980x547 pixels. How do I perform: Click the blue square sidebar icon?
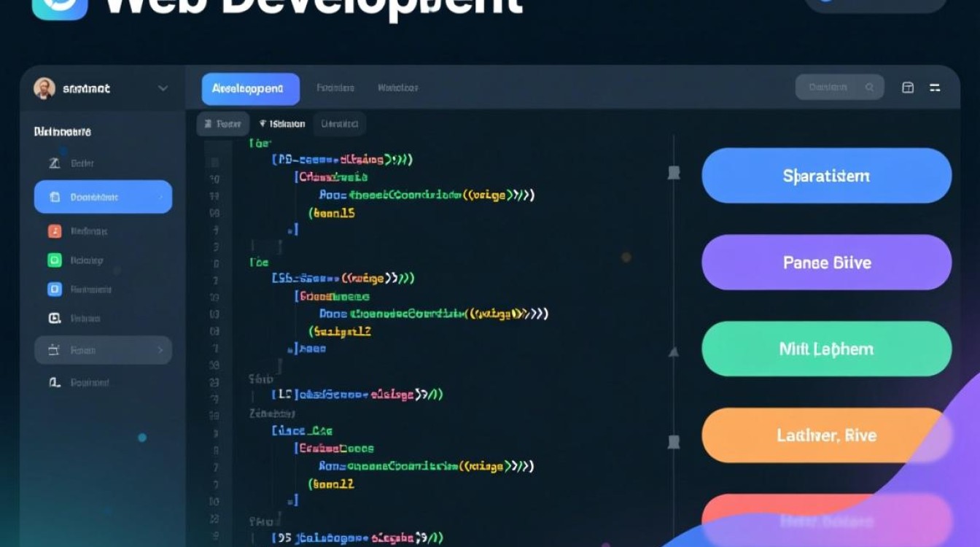coord(55,290)
